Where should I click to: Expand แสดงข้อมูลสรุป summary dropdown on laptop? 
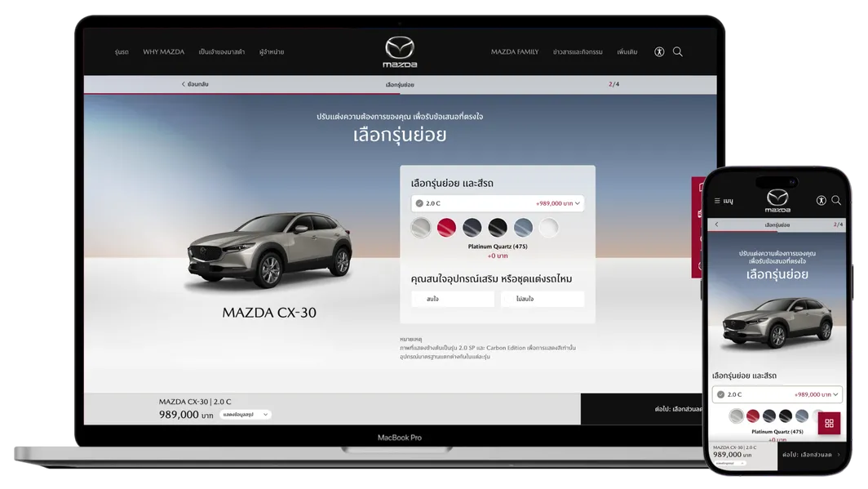[x=246, y=414]
